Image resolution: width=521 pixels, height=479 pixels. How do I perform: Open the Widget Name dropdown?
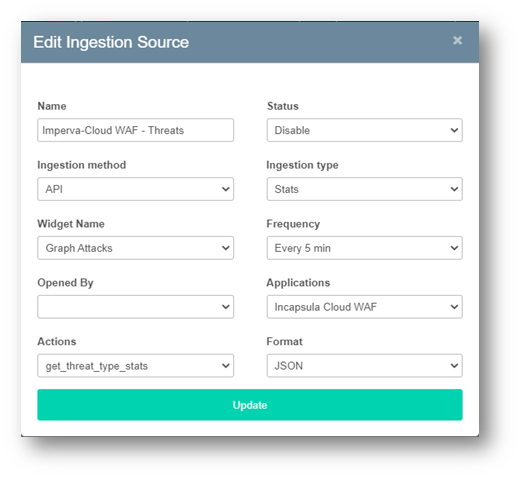click(x=135, y=248)
